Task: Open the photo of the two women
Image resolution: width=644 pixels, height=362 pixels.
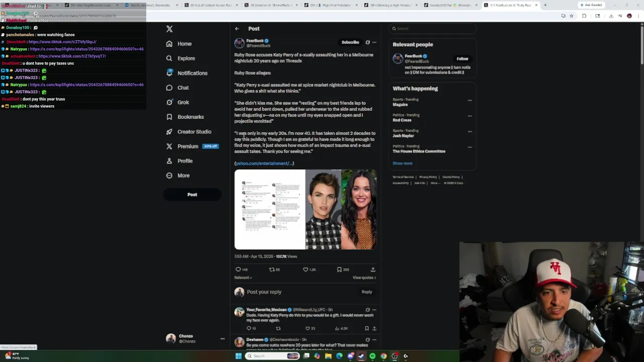Action: click(341, 210)
